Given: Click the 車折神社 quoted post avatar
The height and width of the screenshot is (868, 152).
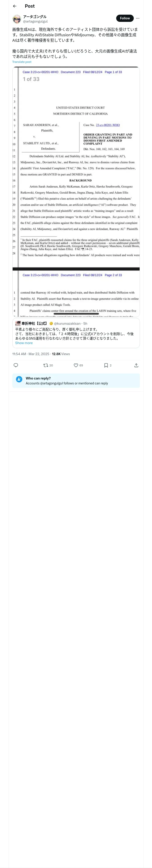Looking at the screenshot, I should click(x=18, y=324).
